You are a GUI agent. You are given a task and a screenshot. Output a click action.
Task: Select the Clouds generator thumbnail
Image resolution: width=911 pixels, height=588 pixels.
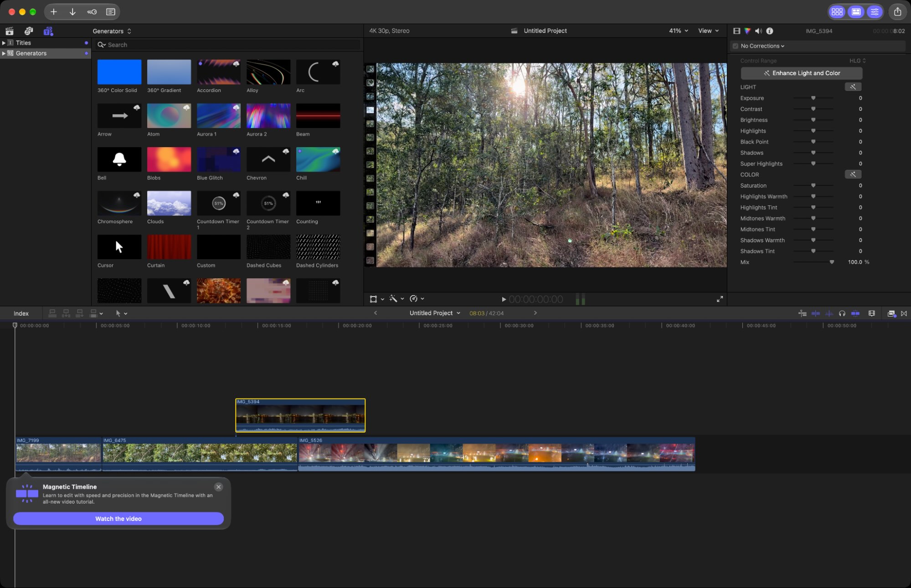tap(169, 203)
